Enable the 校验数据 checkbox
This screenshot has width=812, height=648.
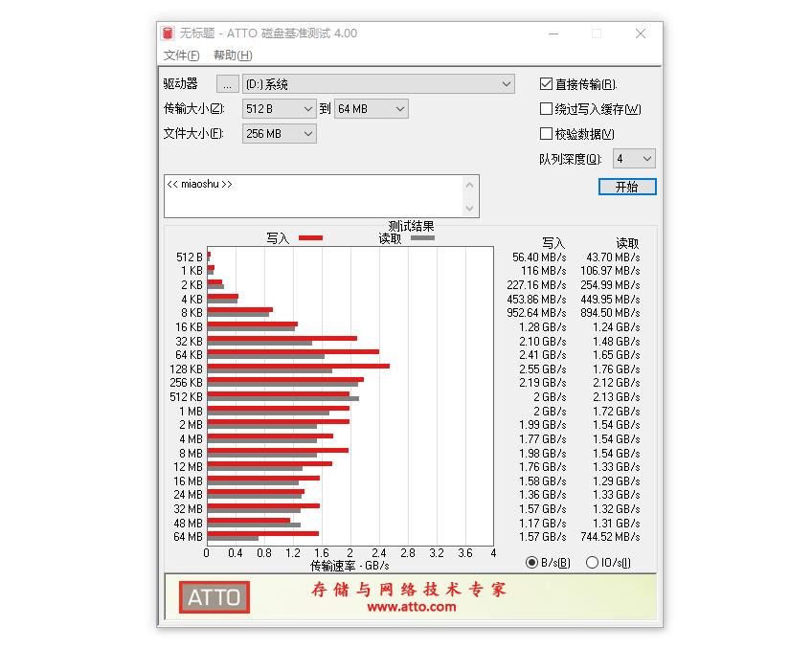[545, 134]
